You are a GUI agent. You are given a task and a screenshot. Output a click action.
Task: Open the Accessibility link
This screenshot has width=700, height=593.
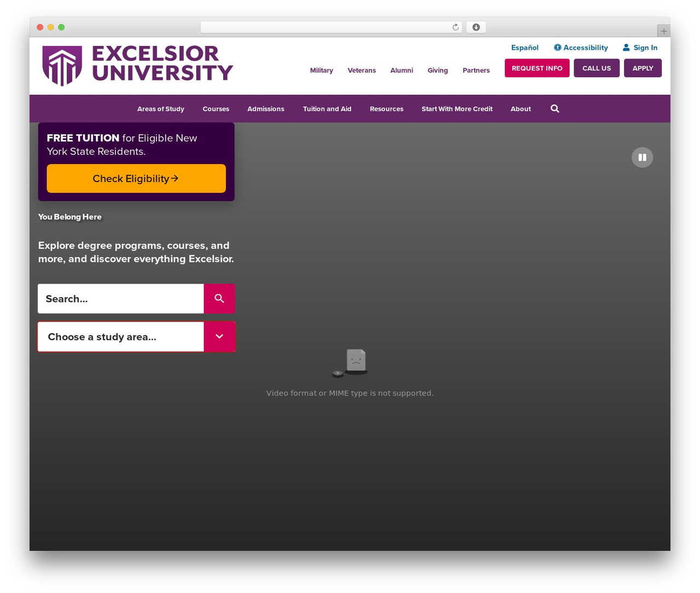tap(581, 48)
